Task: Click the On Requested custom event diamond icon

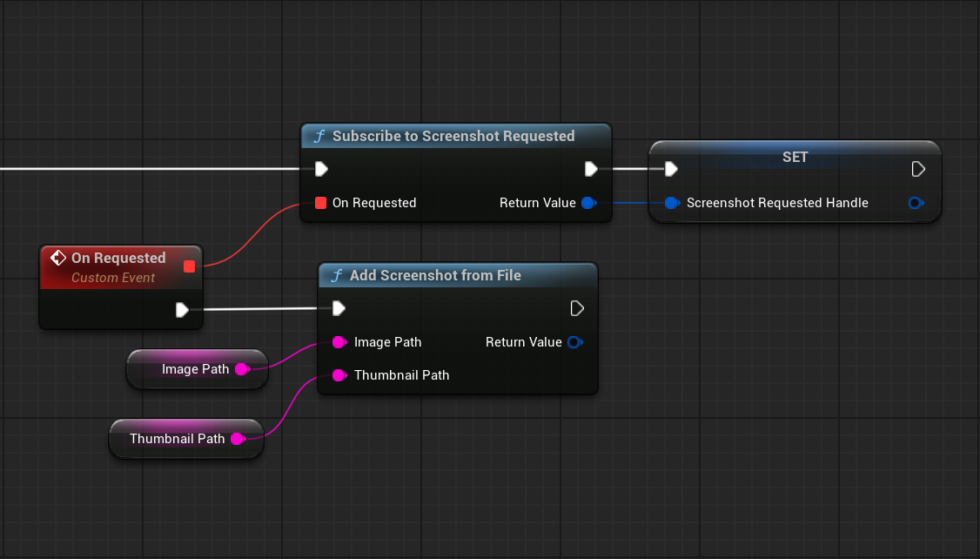Action: [x=58, y=258]
